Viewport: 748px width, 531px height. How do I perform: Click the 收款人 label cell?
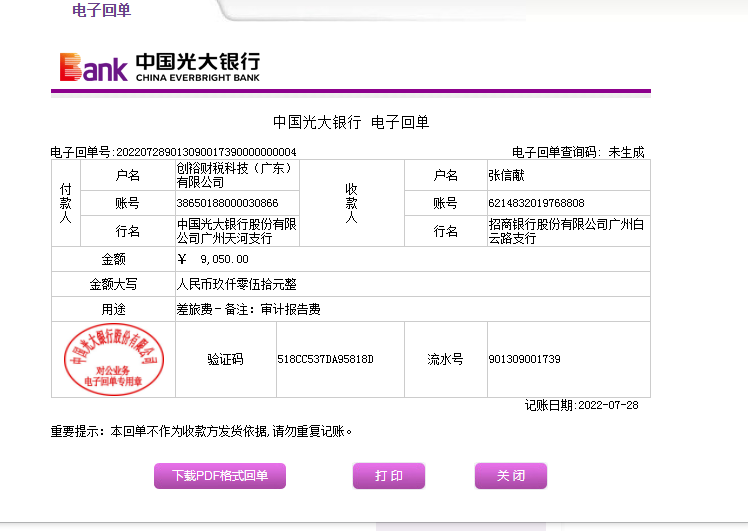[x=352, y=203]
